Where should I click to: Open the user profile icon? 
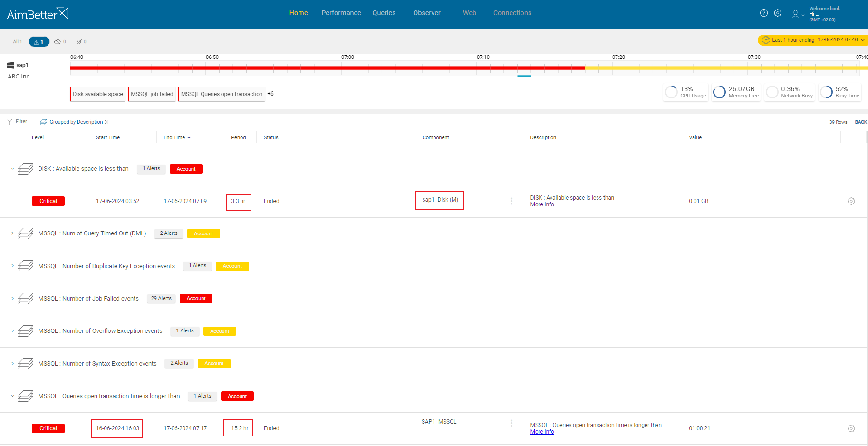point(795,14)
